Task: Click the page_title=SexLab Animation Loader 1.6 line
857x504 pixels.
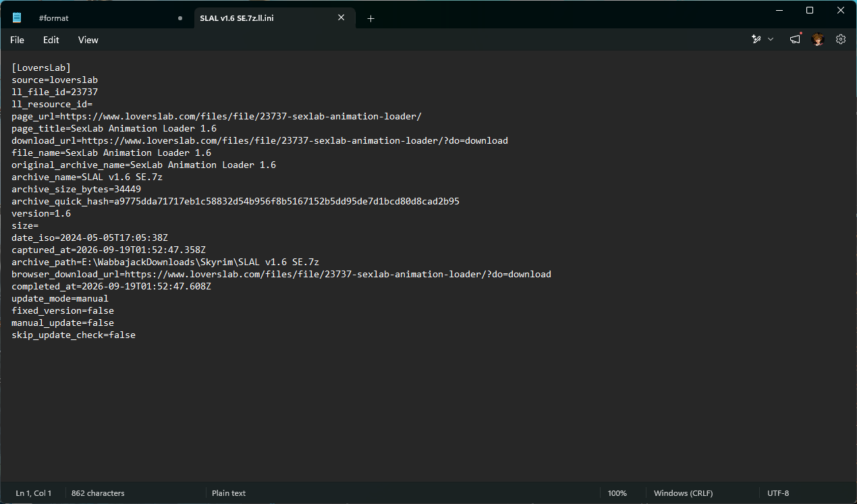Action: pos(114,128)
